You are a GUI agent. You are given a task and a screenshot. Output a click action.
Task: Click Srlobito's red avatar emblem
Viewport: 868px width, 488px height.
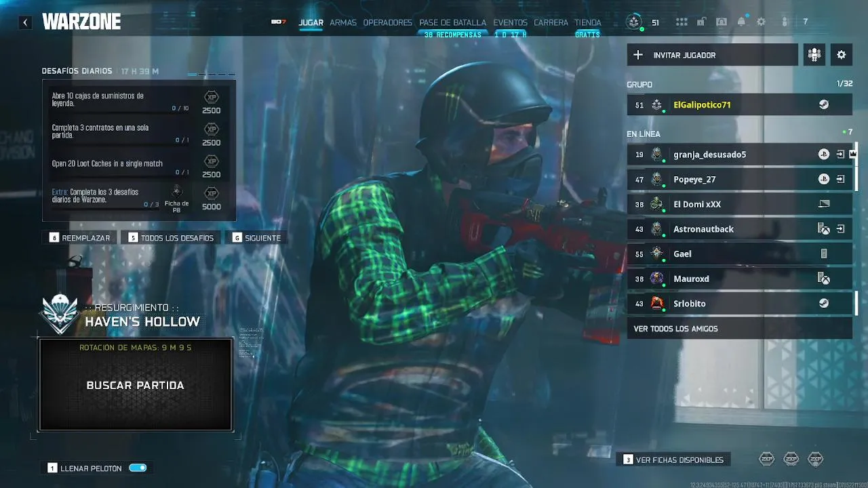click(656, 304)
